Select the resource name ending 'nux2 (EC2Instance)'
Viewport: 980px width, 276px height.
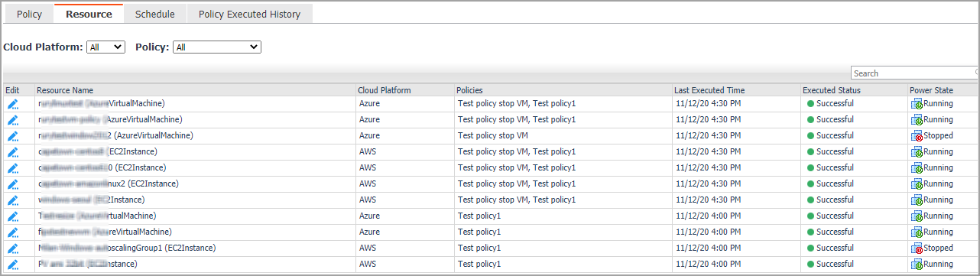pos(109,184)
